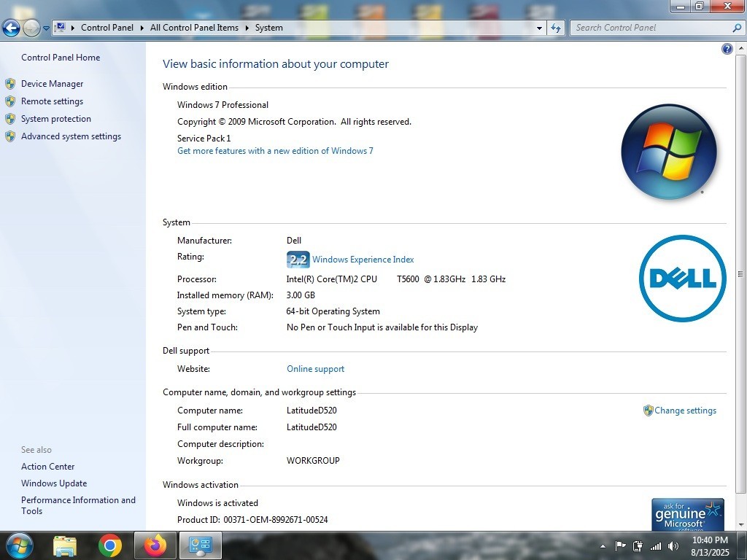The height and width of the screenshot is (560, 747).
Task: Click the ask for genuine Microsoft badge
Action: click(x=687, y=514)
